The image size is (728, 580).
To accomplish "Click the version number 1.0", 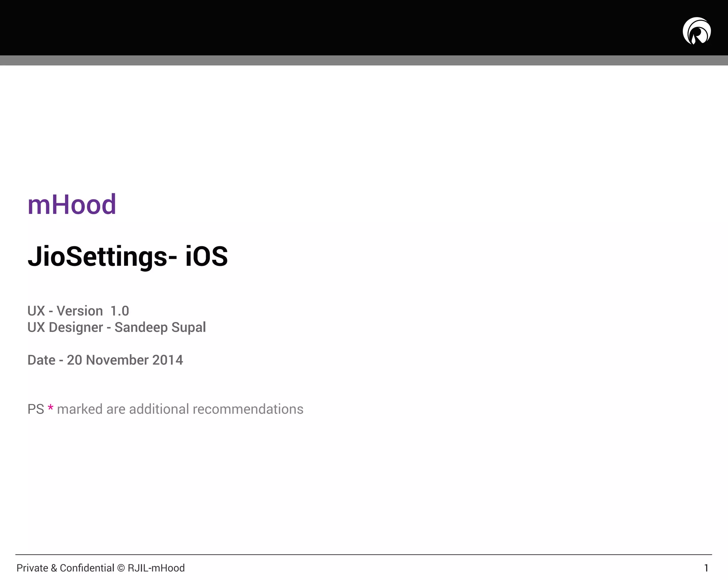I will 119,311.
